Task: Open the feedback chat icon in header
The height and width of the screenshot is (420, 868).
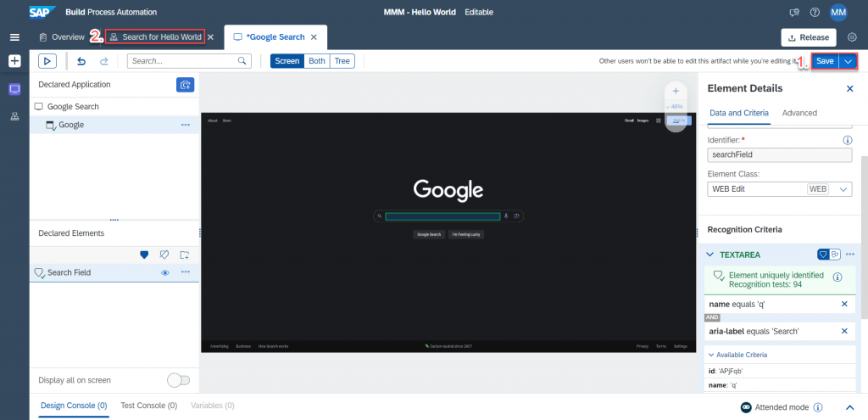Action: (794, 12)
